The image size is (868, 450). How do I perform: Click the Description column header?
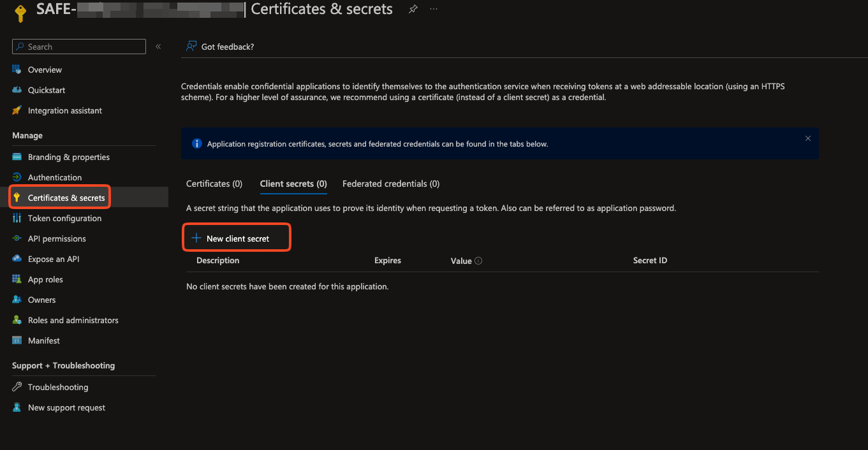218,260
